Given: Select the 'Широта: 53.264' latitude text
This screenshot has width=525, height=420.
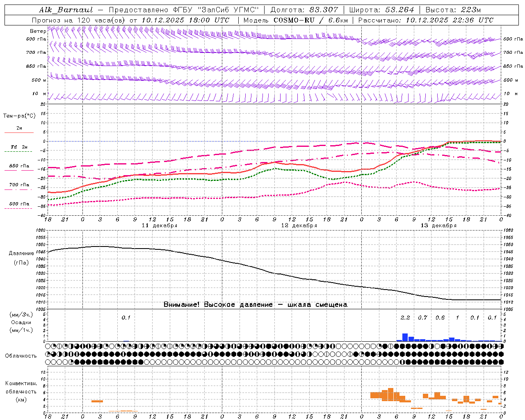Looking at the screenshot, I should click(381, 10).
